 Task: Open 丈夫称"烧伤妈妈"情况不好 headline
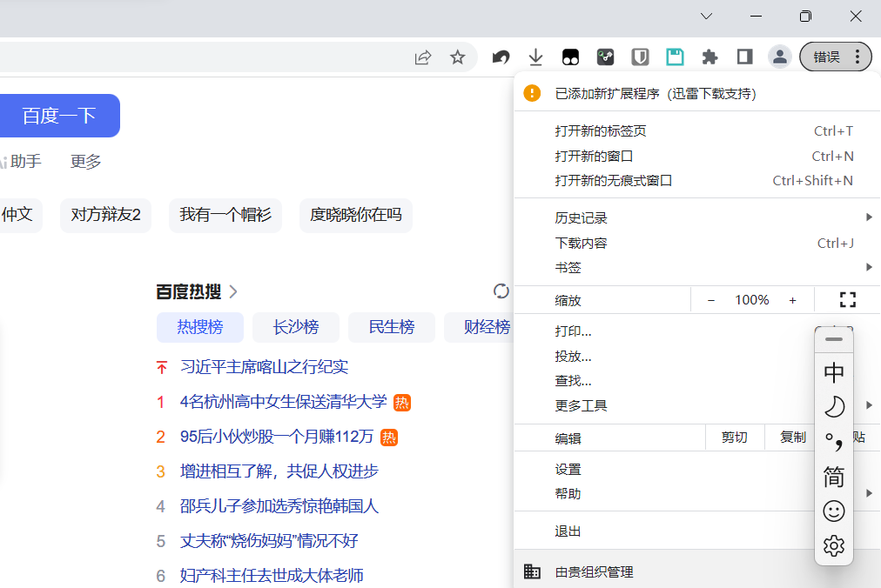tap(269, 541)
